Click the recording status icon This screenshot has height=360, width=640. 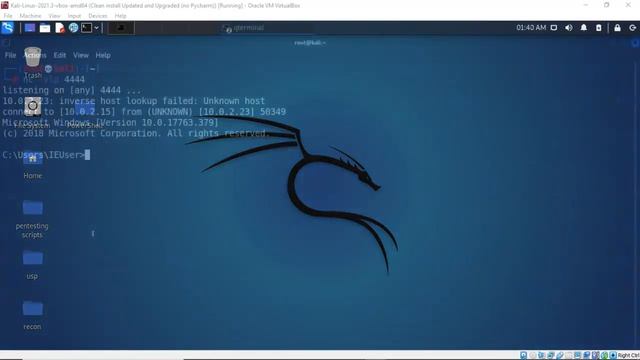pos(587,356)
